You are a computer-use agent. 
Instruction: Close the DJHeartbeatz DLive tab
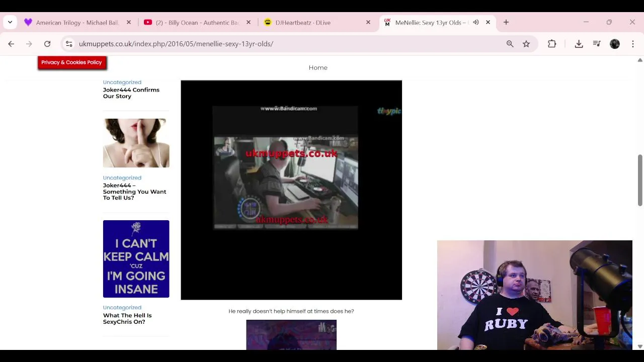click(368, 23)
